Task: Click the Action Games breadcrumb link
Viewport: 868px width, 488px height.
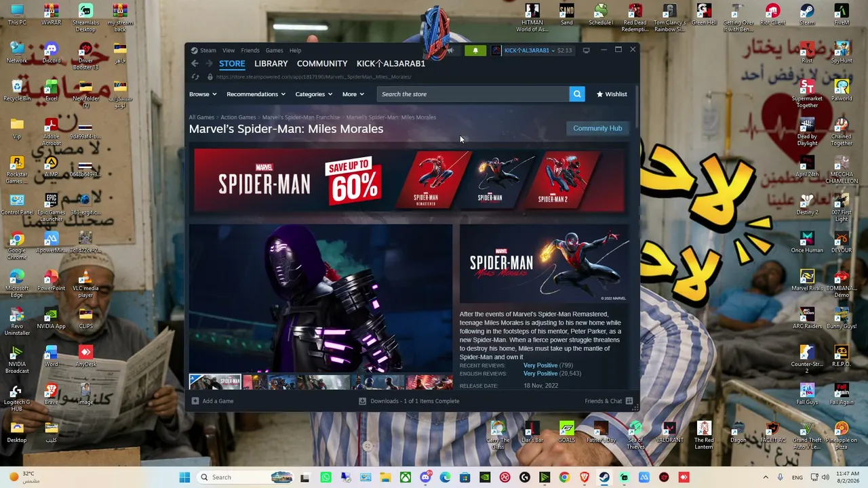Action: (238, 117)
